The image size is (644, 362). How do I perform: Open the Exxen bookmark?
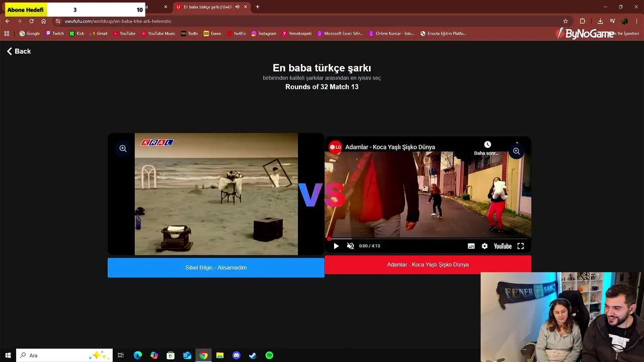(x=212, y=34)
